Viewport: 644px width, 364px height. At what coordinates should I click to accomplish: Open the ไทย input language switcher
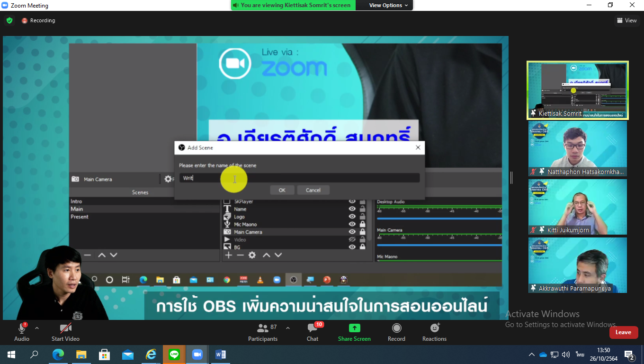pos(580,355)
